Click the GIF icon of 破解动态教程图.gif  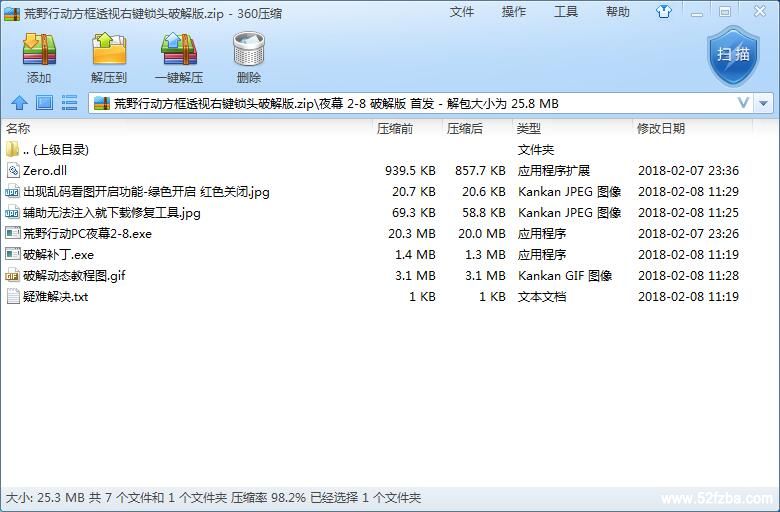click(x=12, y=276)
